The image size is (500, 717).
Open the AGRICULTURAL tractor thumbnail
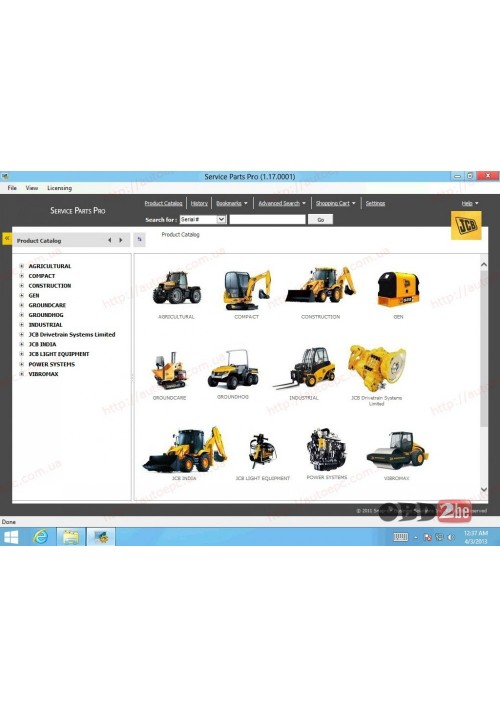[x=177, y=288]
